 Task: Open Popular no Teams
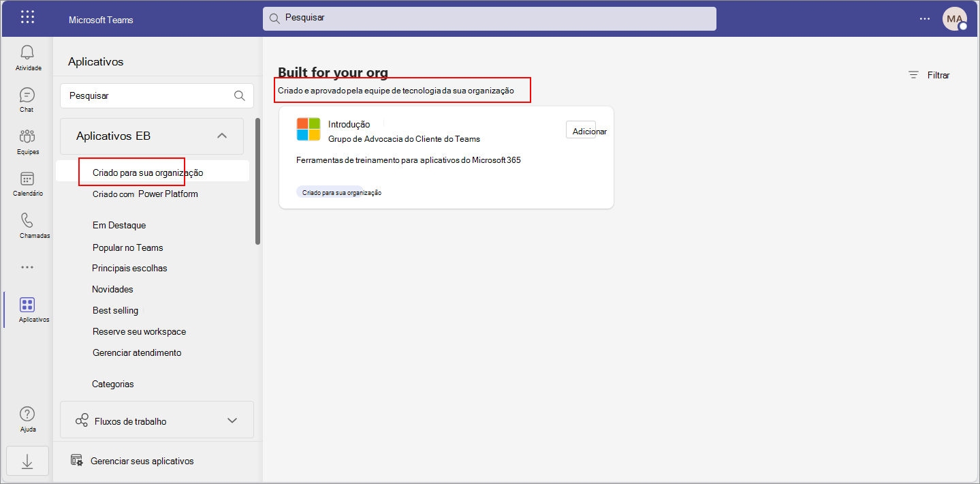tap(128, 247)
